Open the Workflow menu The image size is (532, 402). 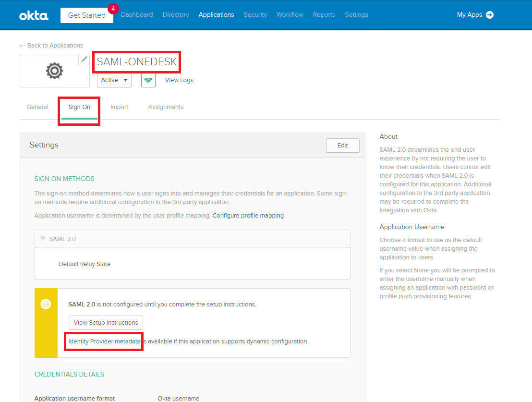290,14
